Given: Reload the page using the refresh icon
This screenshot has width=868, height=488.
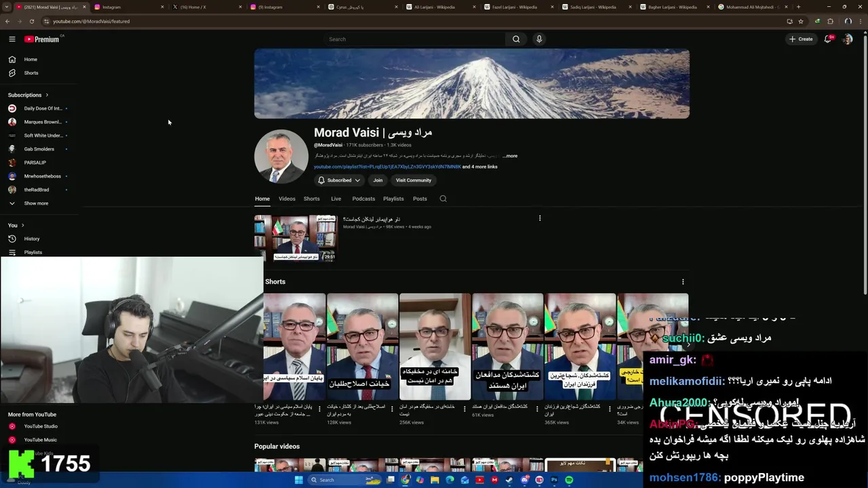Looking at the screenshot, I should click(x=31, y=21).
